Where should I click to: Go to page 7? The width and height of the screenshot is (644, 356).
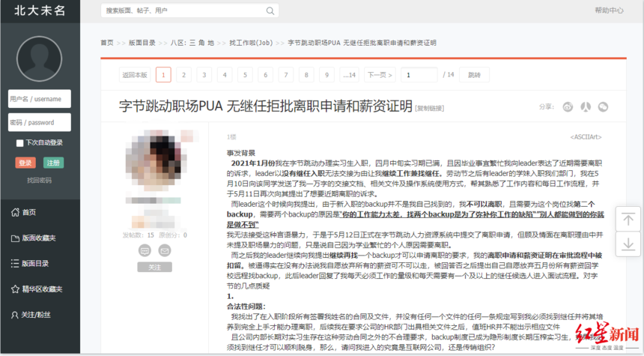click(286, 75)
